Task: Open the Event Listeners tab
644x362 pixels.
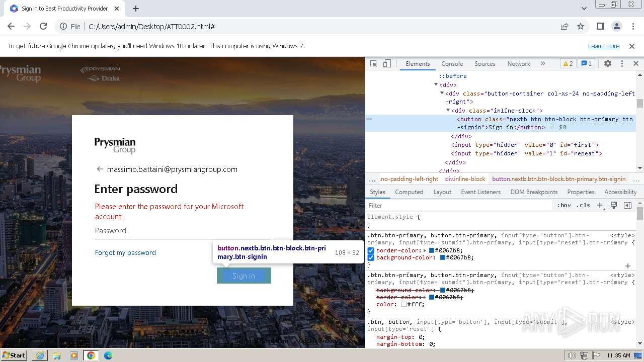Action: 480,192
